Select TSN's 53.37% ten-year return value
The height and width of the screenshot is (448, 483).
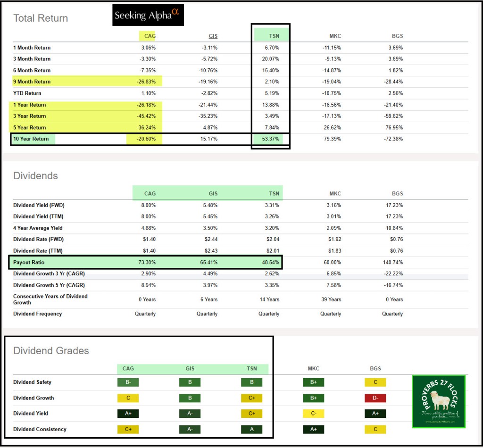(x=270, y=139)
